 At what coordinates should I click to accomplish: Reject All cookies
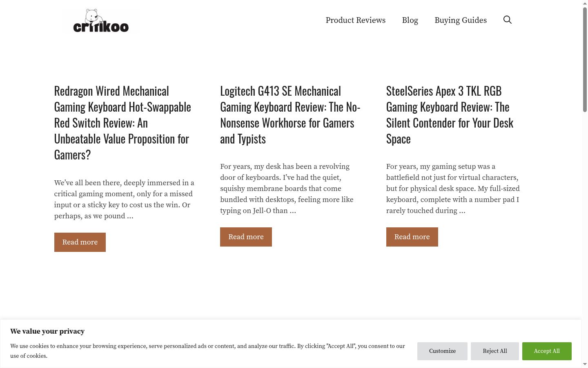tap(495, 351)
